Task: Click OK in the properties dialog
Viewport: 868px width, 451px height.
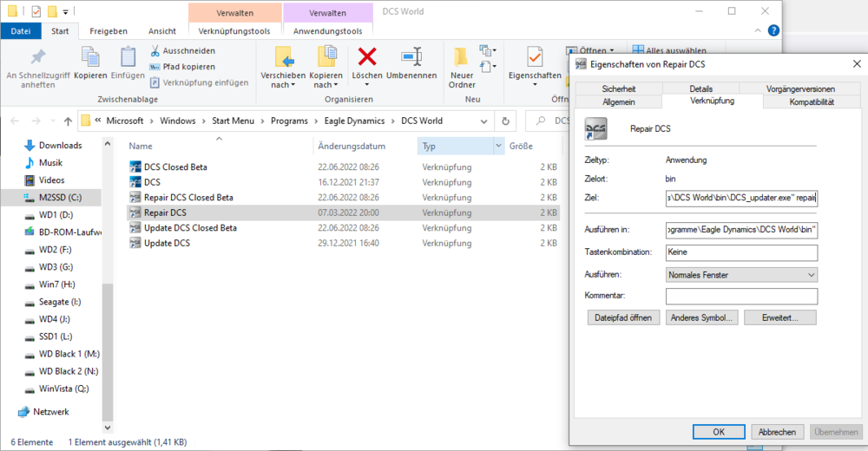Action: pyautogui.click(x=719, y=432)
